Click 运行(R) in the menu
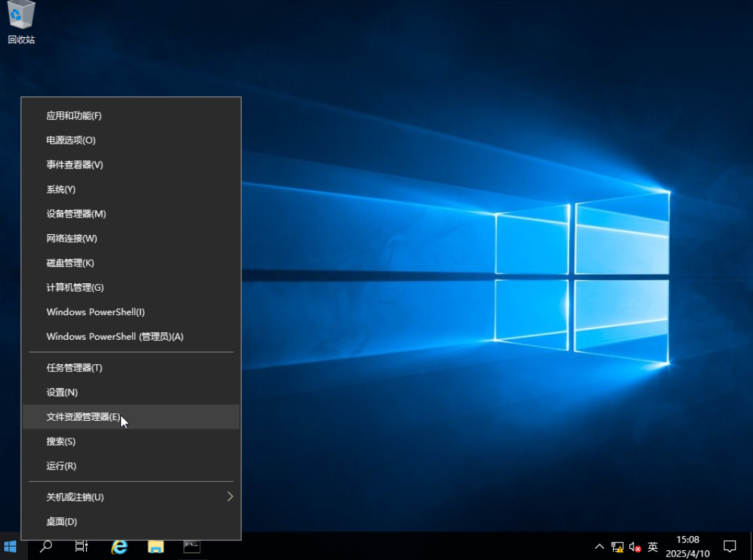This screenshot has width=753, height=560. tap(62, 466)
